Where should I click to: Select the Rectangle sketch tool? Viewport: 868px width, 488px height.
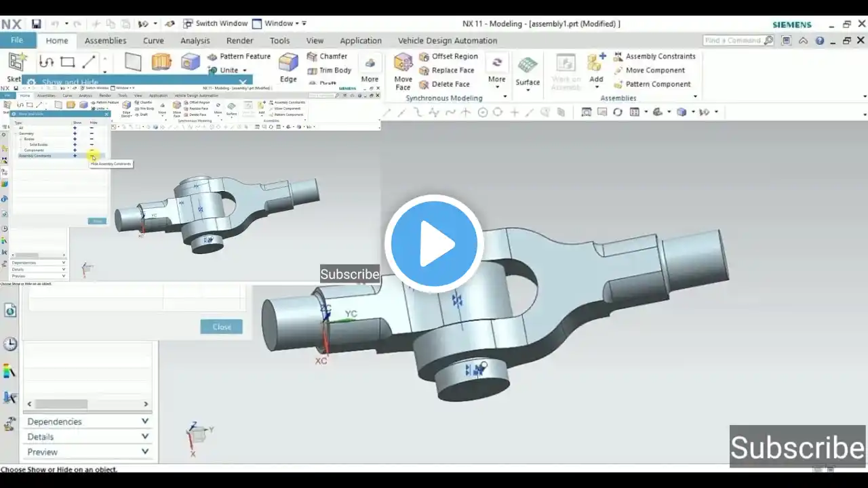pyautogui.click(x=67, y=62)
